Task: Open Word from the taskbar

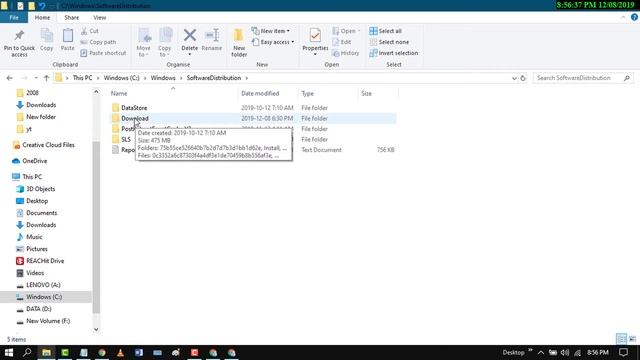Action: 139,353
